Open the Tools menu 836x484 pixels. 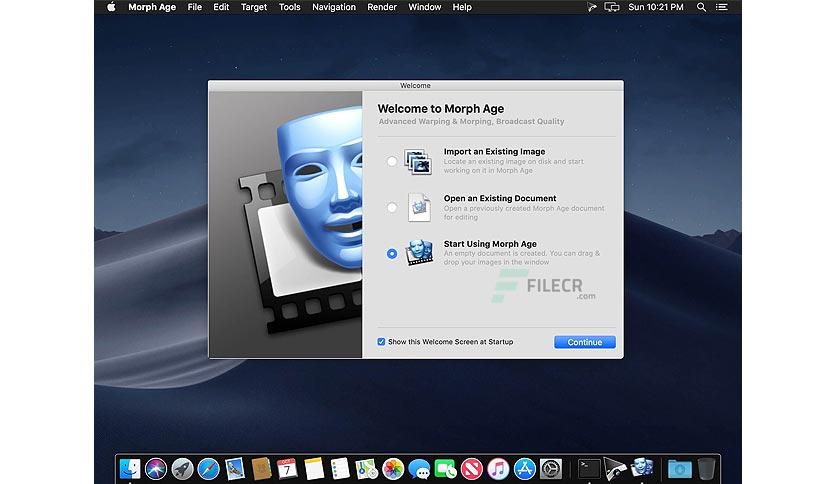(290, 7)
